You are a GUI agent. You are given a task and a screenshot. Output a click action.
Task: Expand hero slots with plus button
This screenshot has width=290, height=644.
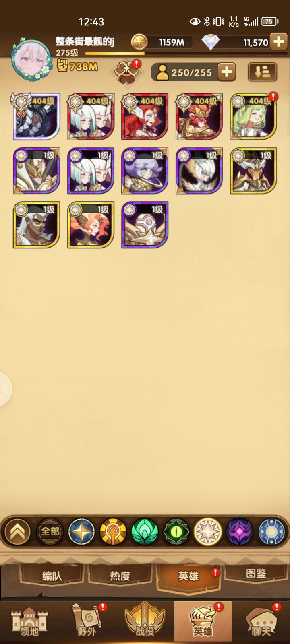pos(226,72)
